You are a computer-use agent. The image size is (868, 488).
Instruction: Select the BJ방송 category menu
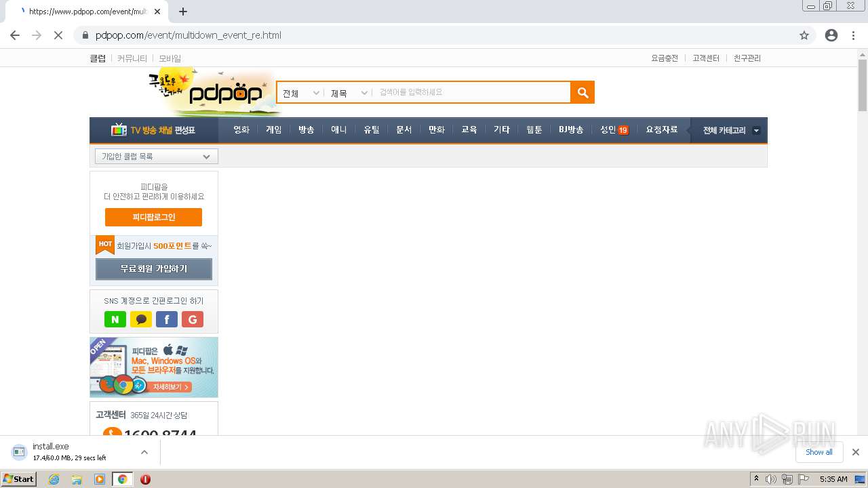click(571, 129)
